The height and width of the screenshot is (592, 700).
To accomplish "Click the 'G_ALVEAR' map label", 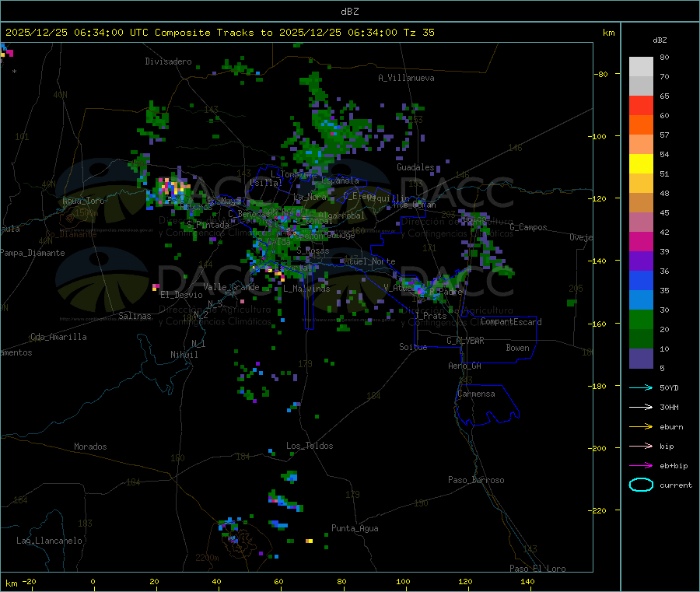I will (x=465, y=341).
